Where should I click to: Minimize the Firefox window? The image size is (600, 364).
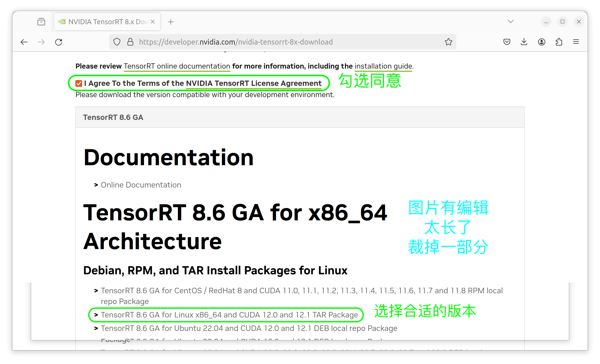pyautogui.click(x=546, y=22)
